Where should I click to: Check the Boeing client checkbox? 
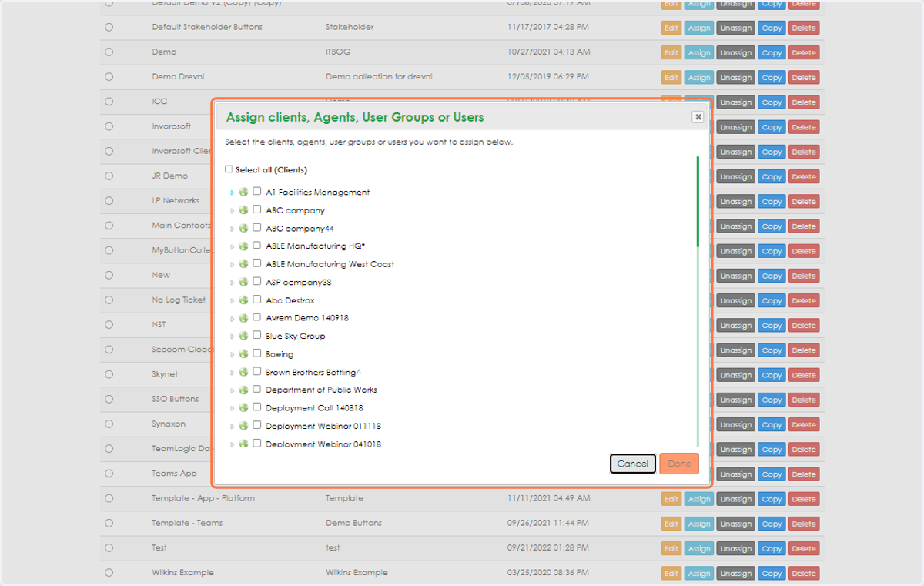pyautogui.click(x=257, y=353)
